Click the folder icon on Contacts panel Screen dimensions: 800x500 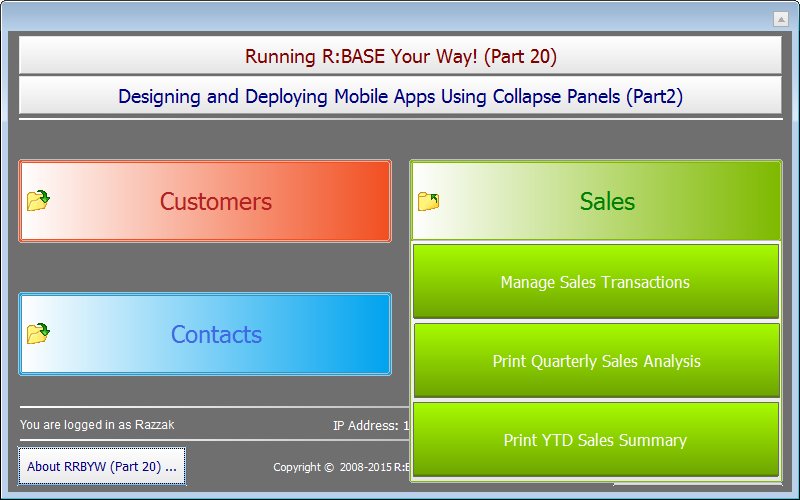[x=38, y=334]
